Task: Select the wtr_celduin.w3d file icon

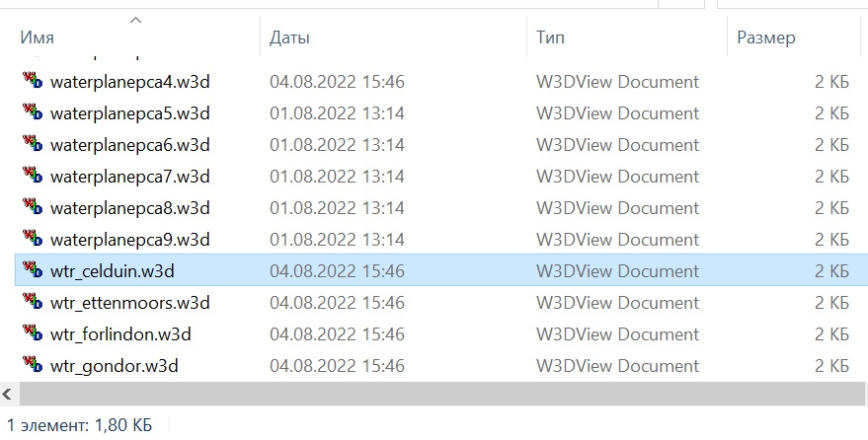Action: click(33, 269)
